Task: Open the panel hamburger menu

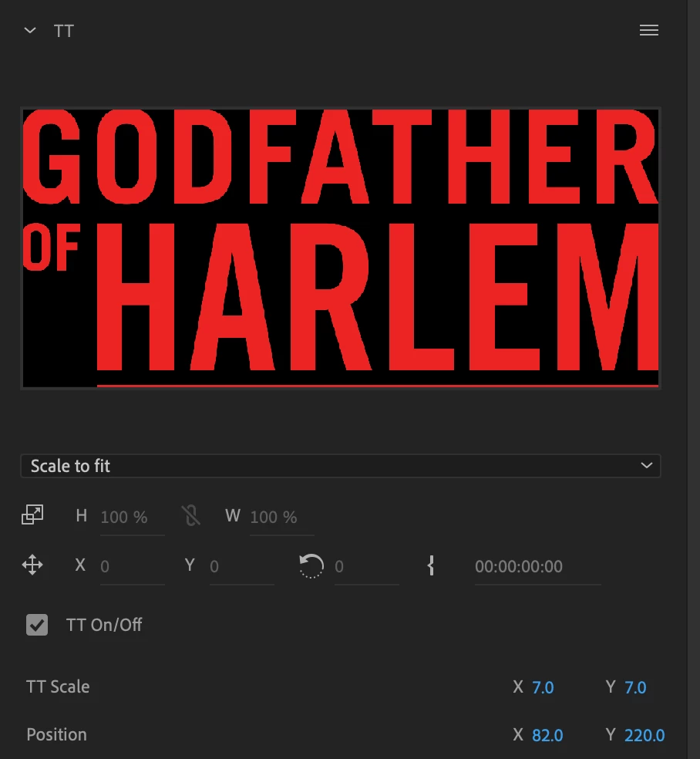Action: point(648,31)
